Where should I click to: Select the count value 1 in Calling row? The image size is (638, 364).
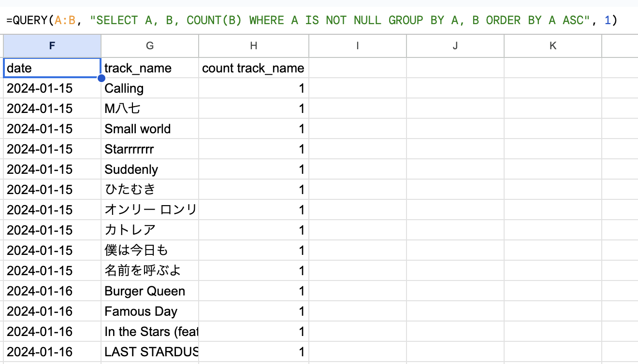[x=254, y=88]
